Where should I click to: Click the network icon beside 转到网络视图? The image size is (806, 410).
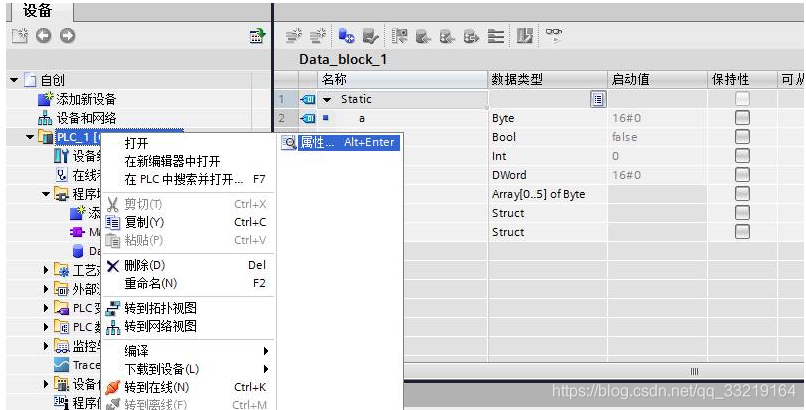click(x=112, y=327)
